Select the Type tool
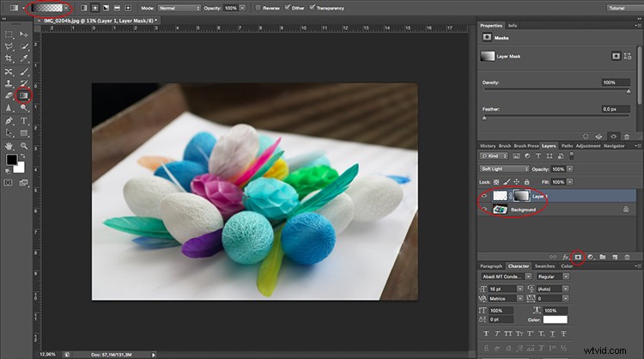This screenshot has width=644, height=359. [x=24, y=121]
